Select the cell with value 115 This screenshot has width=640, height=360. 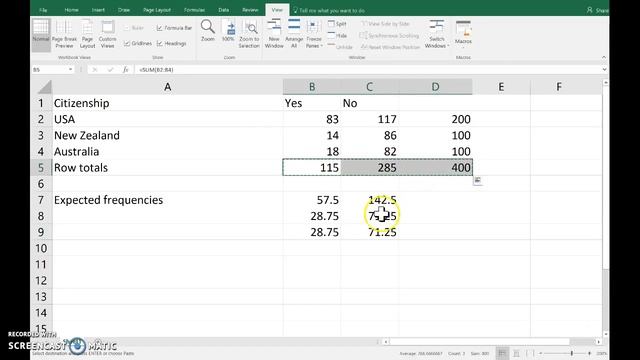pos(312,168)
